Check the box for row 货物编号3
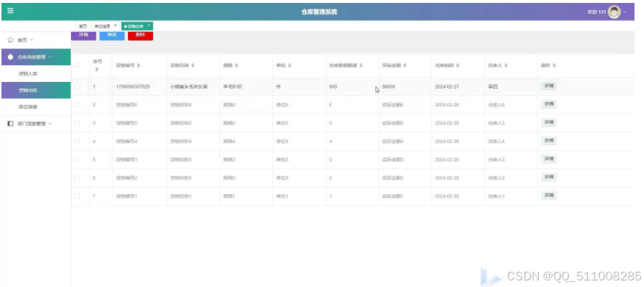644x287 pixels. point(77,159)
